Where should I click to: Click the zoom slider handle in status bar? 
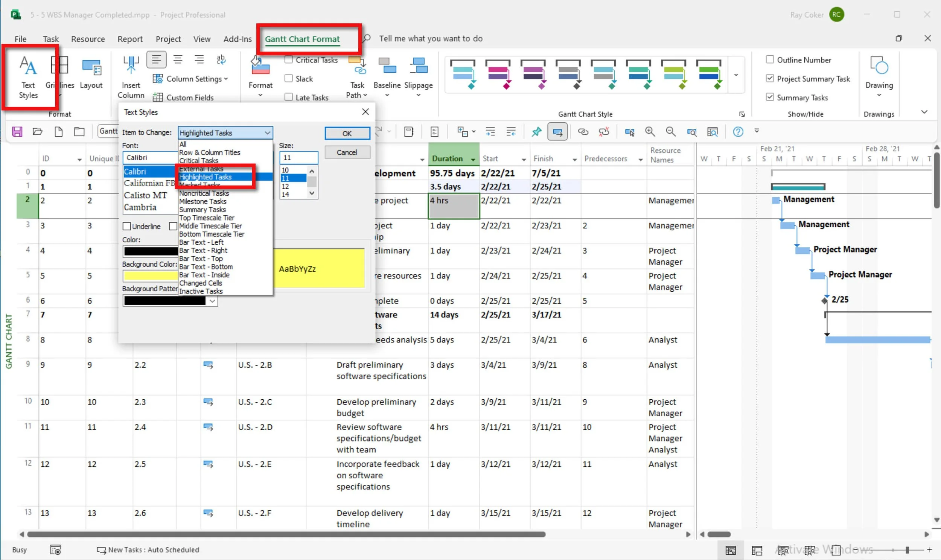907,550
